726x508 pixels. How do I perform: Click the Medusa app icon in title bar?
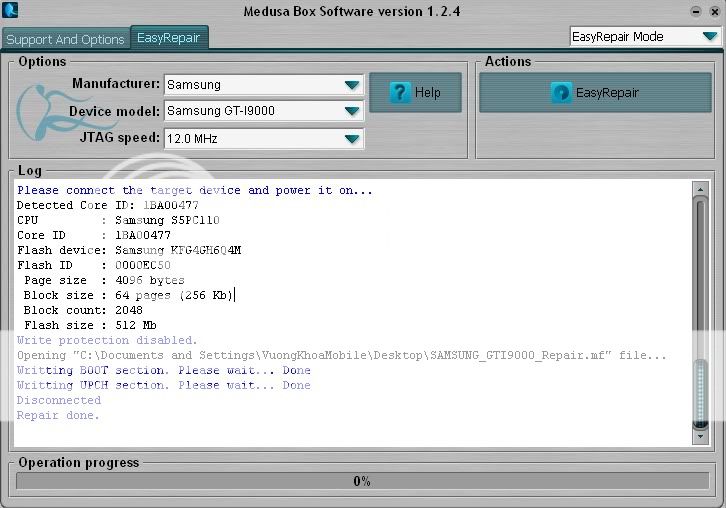point(10,10)
